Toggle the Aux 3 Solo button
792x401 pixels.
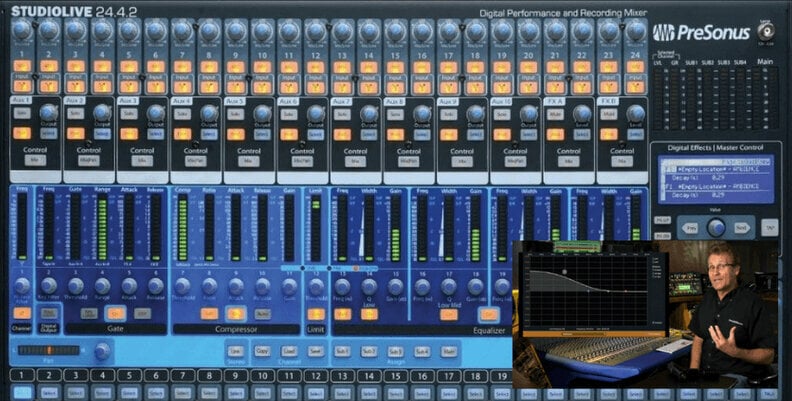[x=129, y=114]
